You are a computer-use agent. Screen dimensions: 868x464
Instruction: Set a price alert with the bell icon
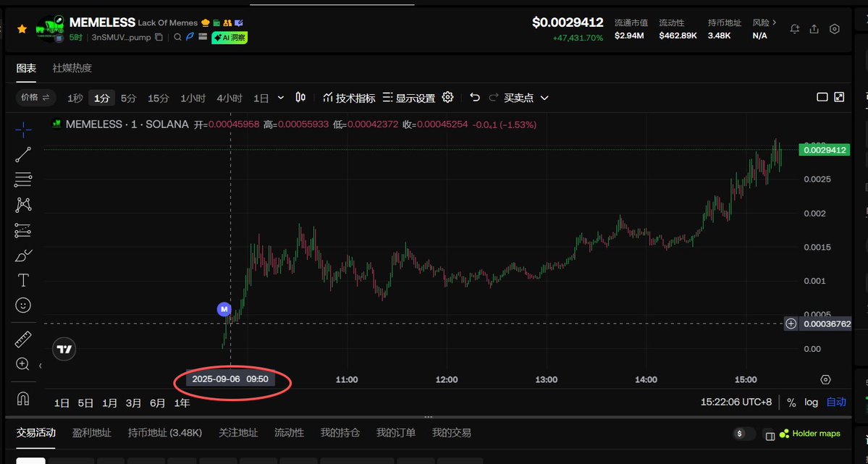point(795,29)
